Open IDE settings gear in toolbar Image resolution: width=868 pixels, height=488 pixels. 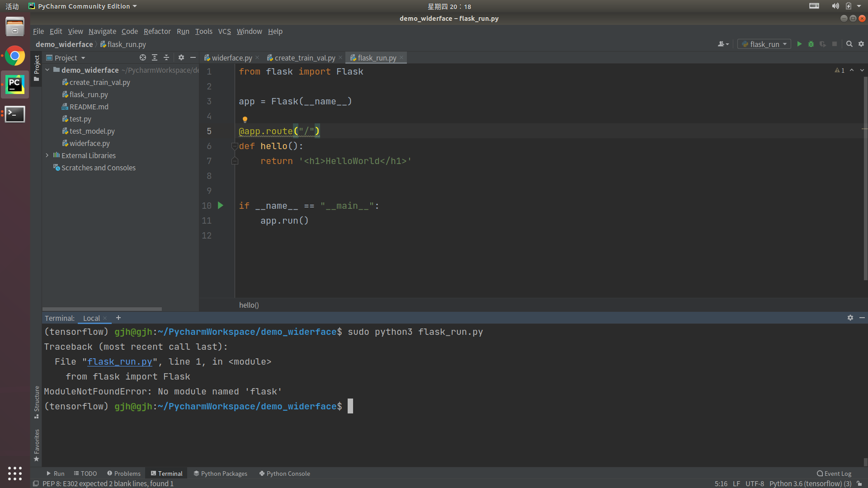point(861,44)
